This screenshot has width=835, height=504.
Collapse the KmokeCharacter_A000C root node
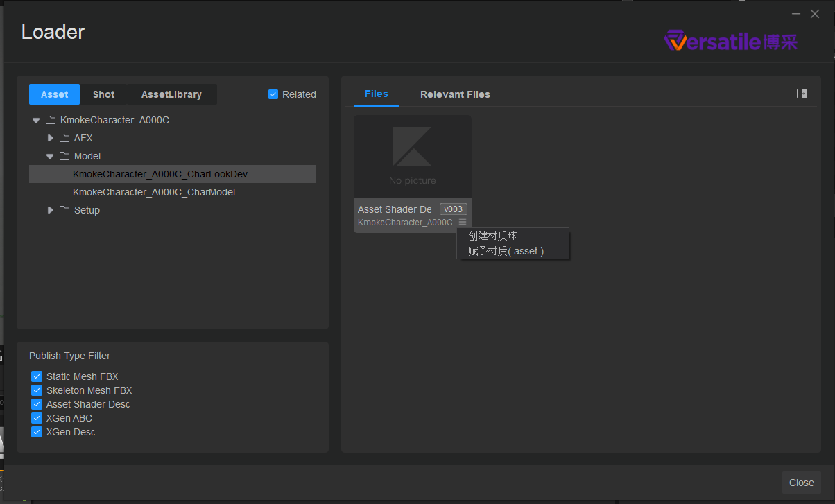pos(36,120)
